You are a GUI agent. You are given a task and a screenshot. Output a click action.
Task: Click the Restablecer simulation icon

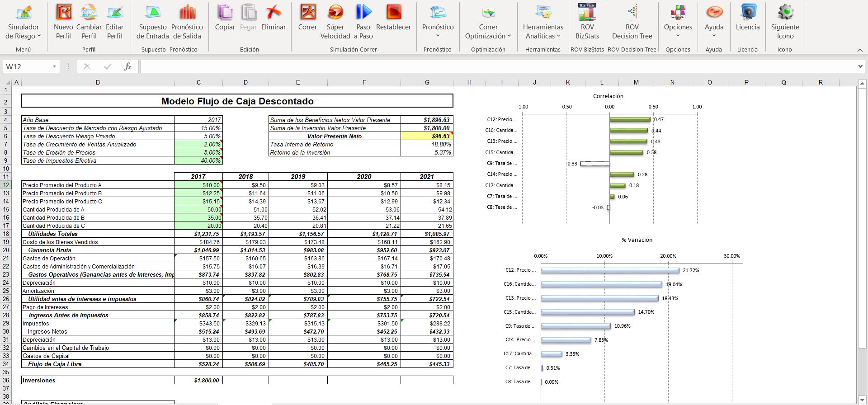(394, 18)
